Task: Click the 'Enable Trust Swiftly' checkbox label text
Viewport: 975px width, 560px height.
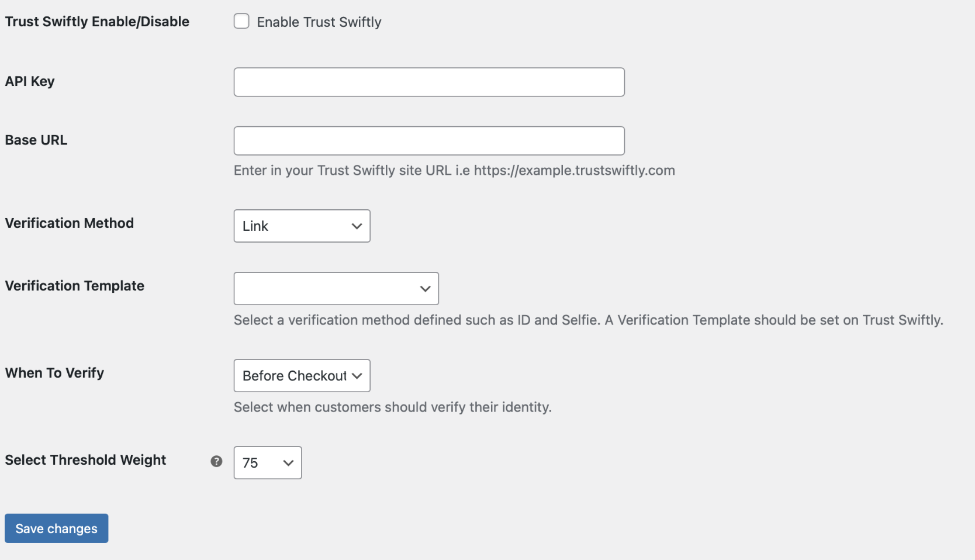Action: [x=319, y=22]
